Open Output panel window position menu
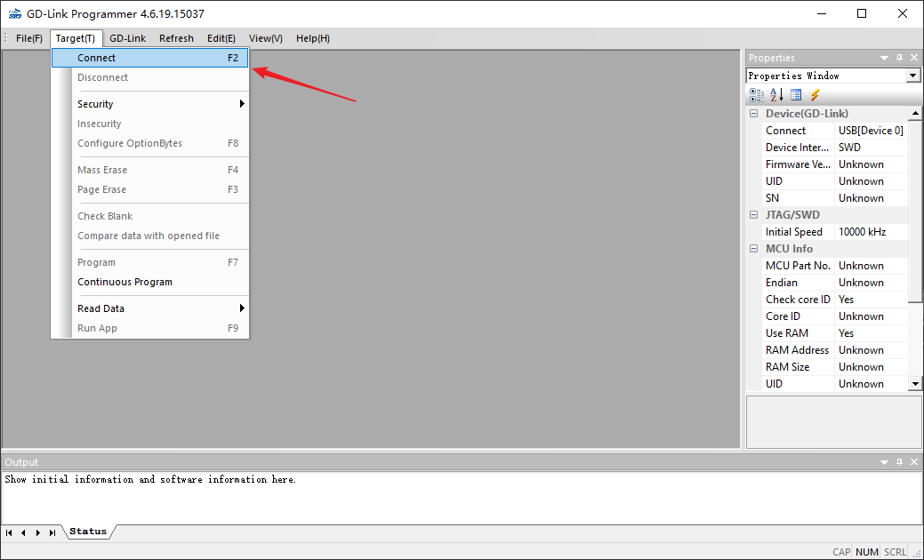This screenshot has height=560, width=924. 884,462
